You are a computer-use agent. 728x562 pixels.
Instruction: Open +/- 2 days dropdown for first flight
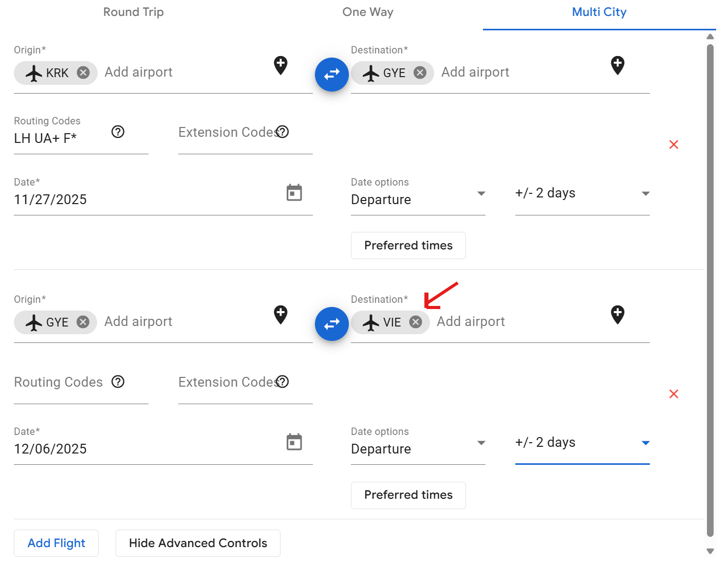coord(583,194)
